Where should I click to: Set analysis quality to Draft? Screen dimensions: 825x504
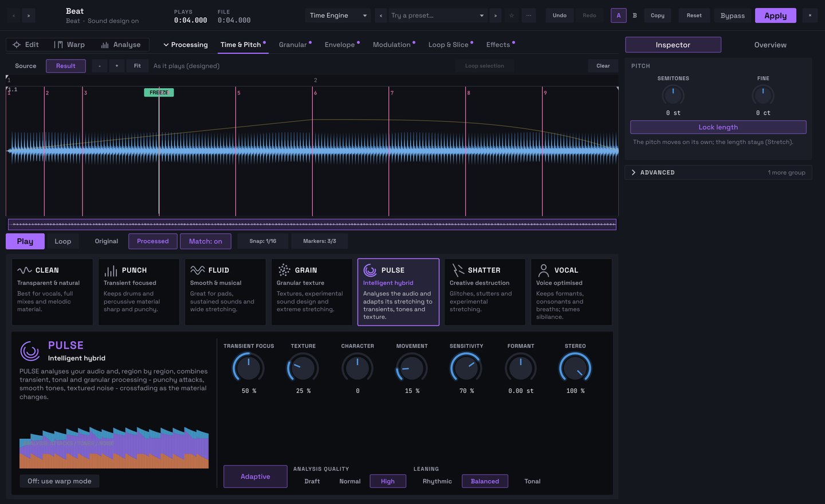click(x=312, y=481)
